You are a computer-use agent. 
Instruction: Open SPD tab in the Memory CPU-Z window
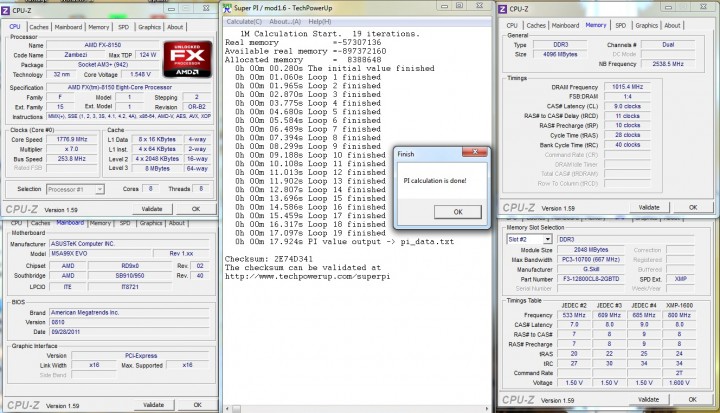[x=620, y=26]
